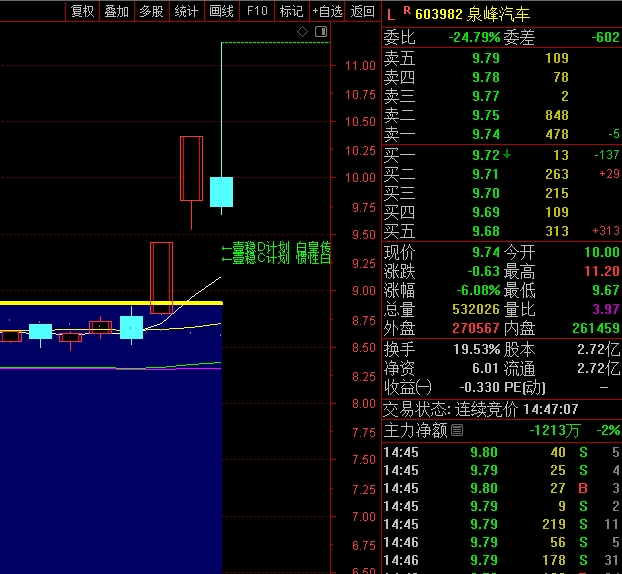Viewport: 622px width, 574px height.
Task: Click the 内盘 value 261459
Action: [595, 328]
